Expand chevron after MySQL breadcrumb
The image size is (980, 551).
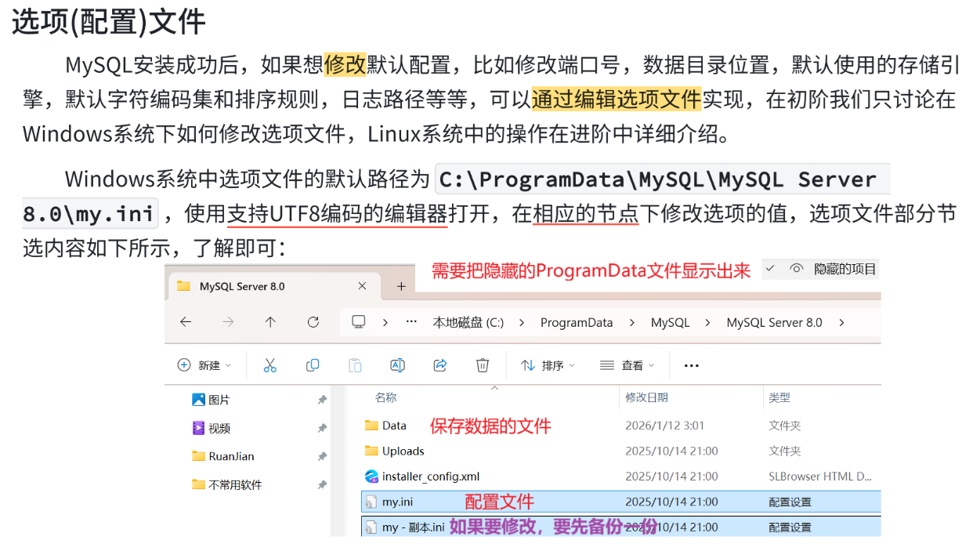pos(708,322)
